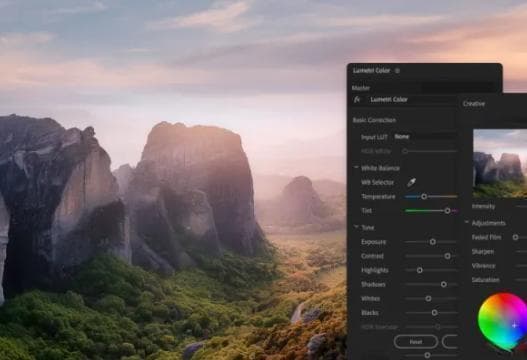Click the fx effect toggle icon
Screen dimensions: 527x360
coord(357,99)
